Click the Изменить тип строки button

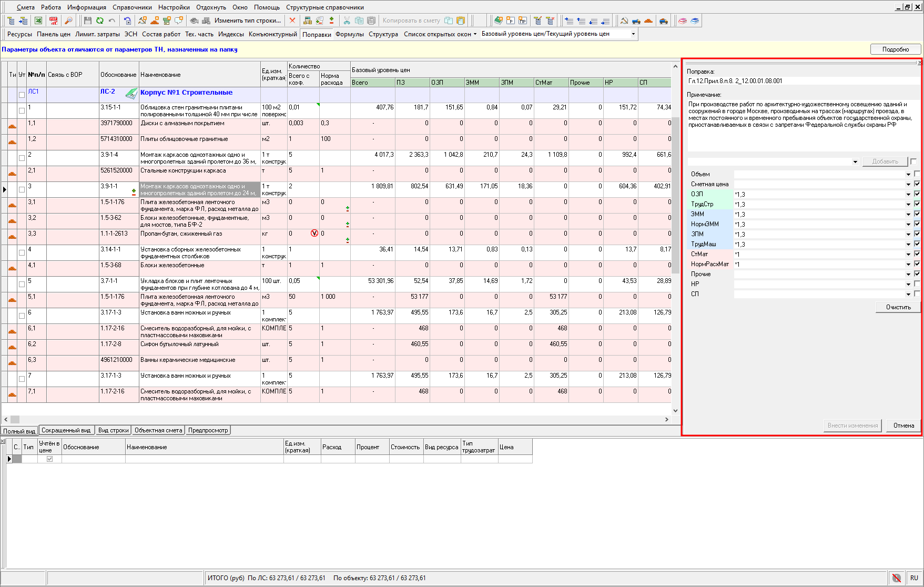coord(248,21)
